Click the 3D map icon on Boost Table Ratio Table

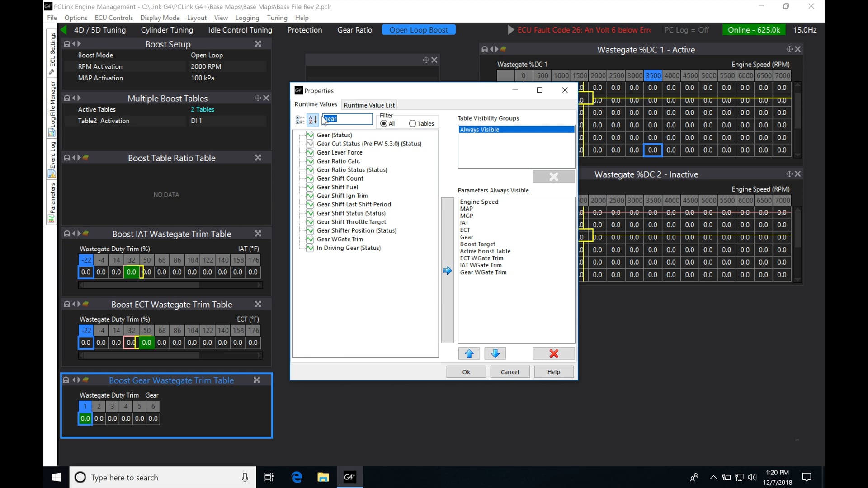click(x=85, y=158)
